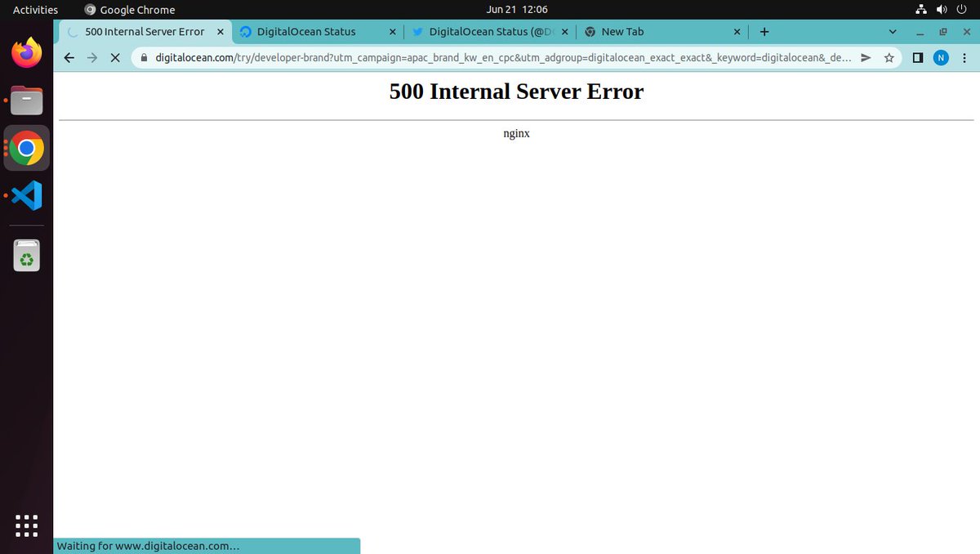Switch to the DigitalOcean Status tab
The height and width of the screenshot is (554, 980).
pos(318,32)
